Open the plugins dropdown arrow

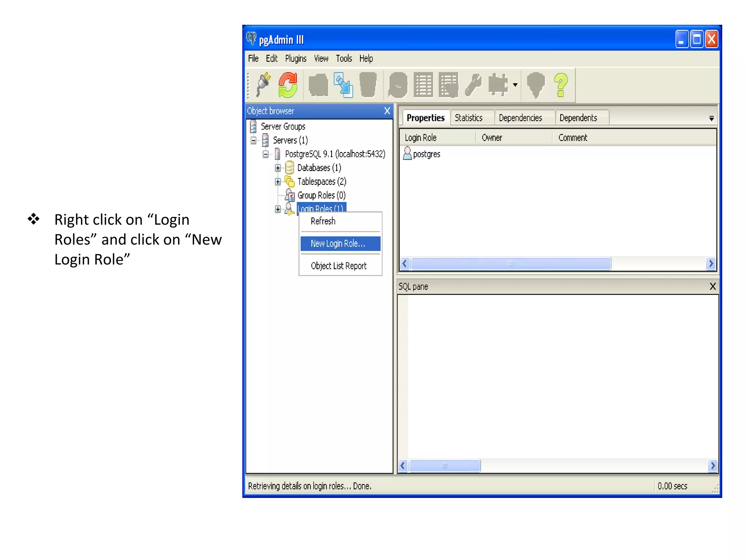(515, 85)
